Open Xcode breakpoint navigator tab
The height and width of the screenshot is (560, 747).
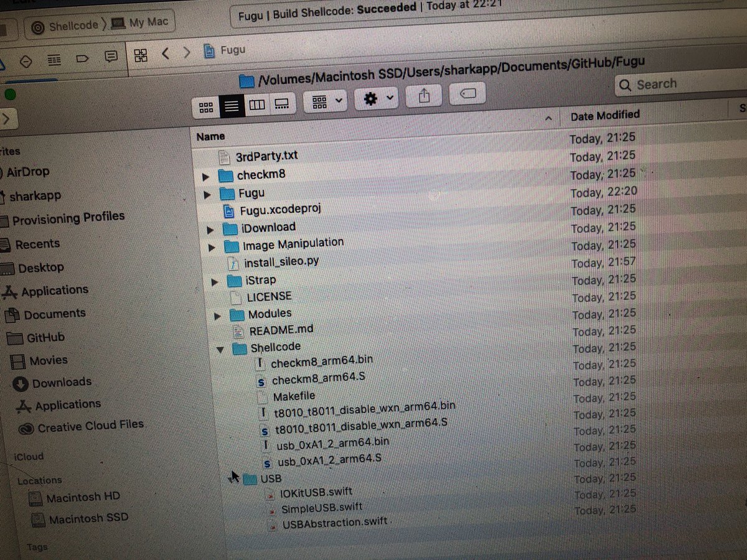pyautogui.click(x=82, y=58)
